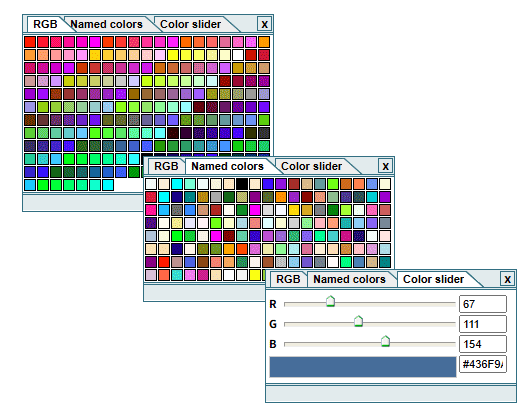Select last cyan swatch in RGB palette's bottom row
The width and height of the screenshot is (528, 415).
tap(108, 185)
